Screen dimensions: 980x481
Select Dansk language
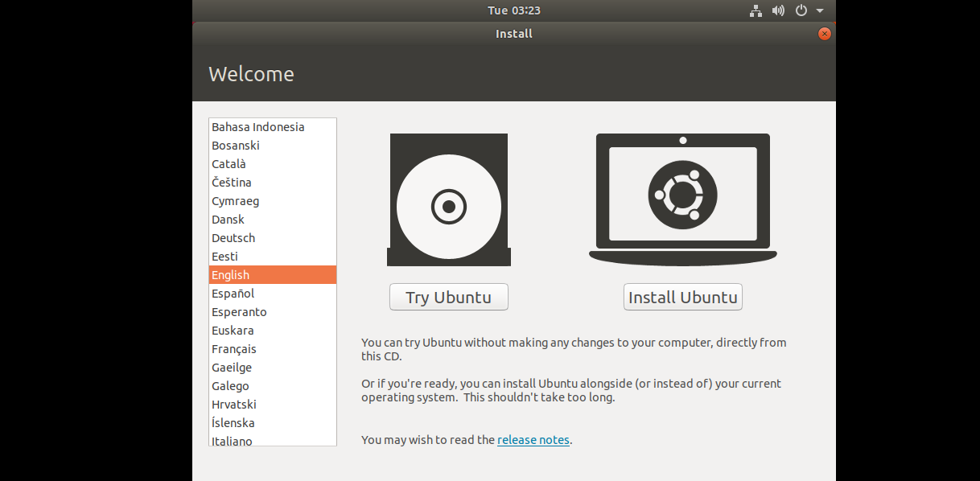(273, 220)
